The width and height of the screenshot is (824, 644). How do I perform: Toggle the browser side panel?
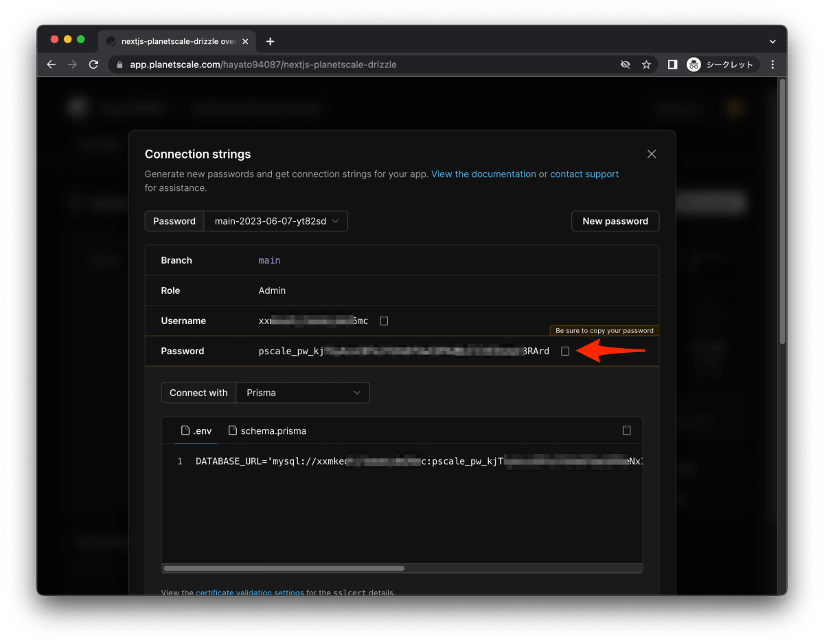672,65
